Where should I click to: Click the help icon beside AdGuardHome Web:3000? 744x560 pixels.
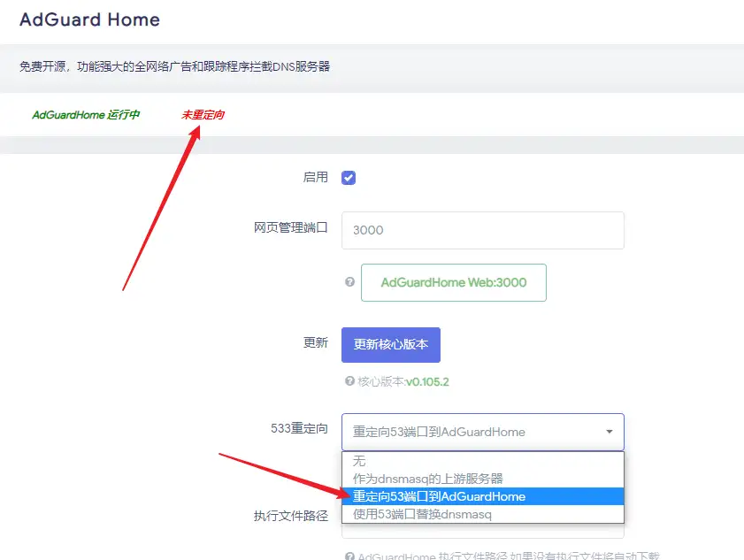tap(349, 282)
